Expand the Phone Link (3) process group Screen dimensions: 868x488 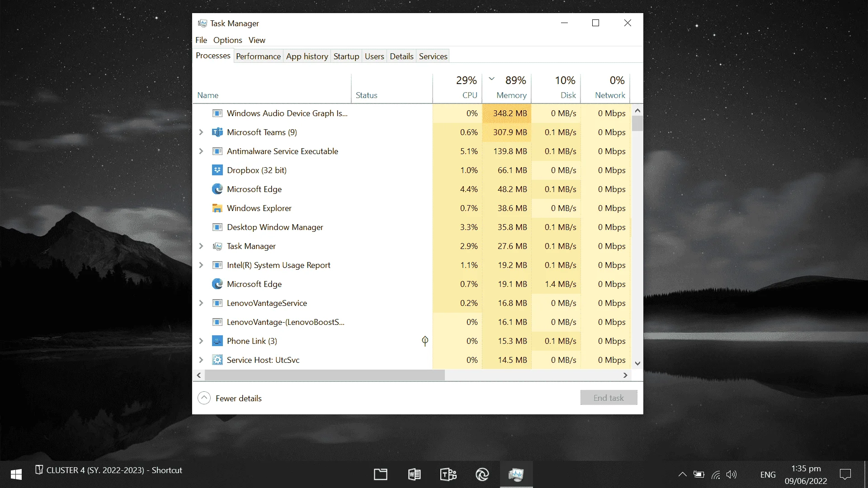pos(201,341)
